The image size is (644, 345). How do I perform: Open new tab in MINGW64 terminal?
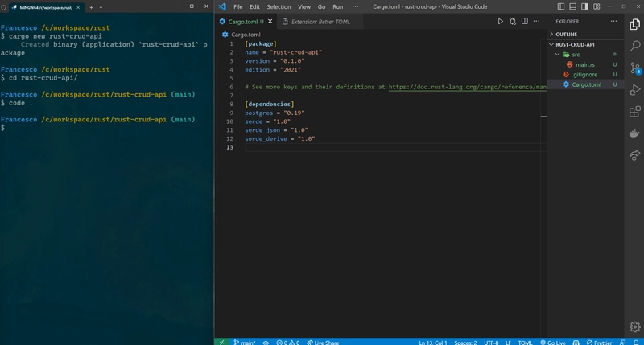click(91, 7)
